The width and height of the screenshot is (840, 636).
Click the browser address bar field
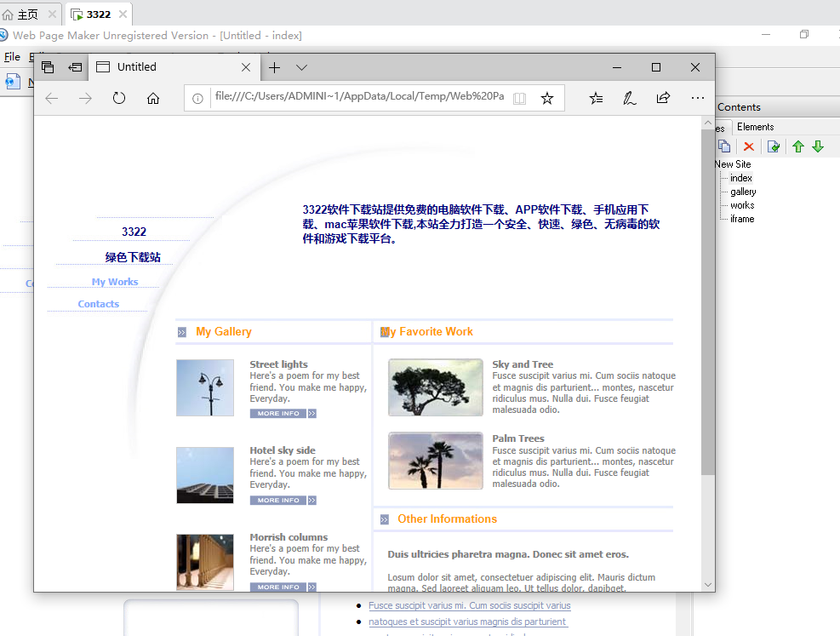pyautogui.click(x=357, y=98)
